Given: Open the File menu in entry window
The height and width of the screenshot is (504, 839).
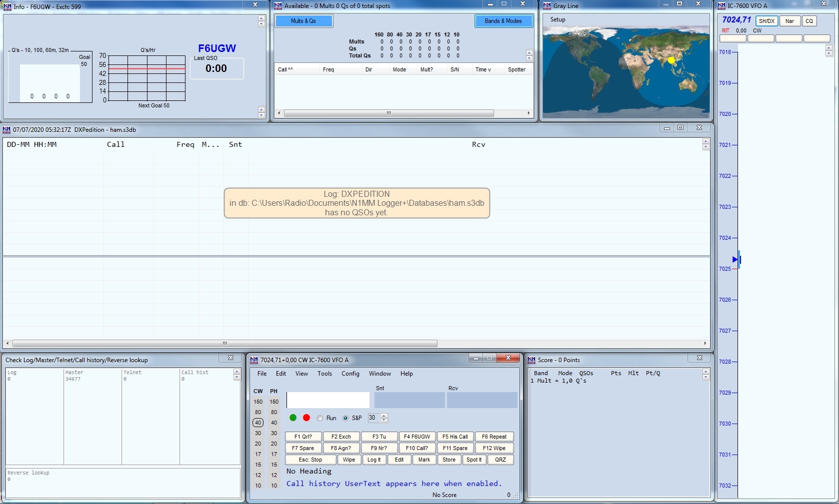Looking at the screenshot, I should point(262,374).
